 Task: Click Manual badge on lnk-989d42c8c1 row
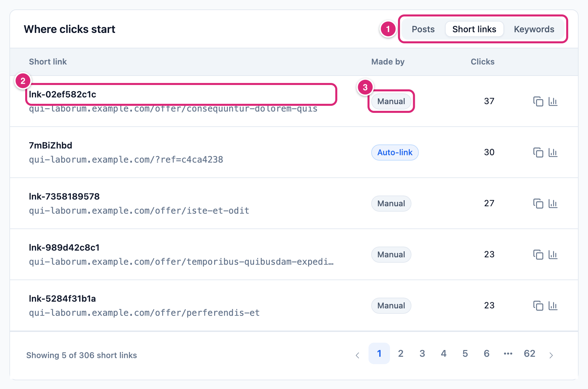[391, 255]
